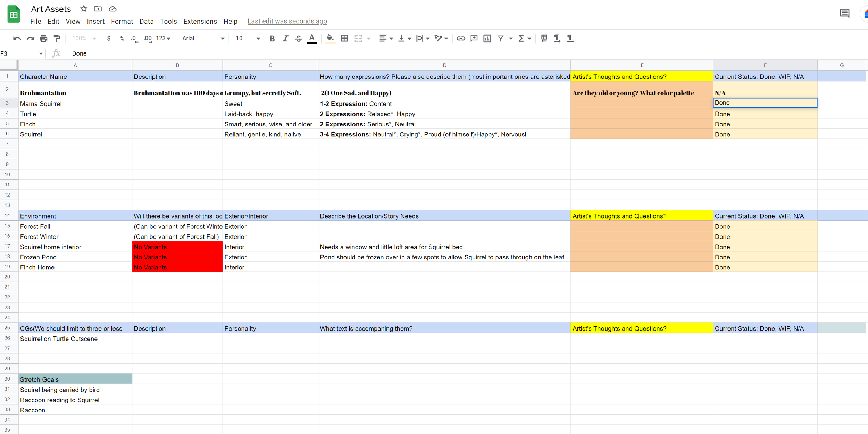This screenshot has width=868, height=434.
Task: Open comment history icon at top right
Action: tap(844, 14)
